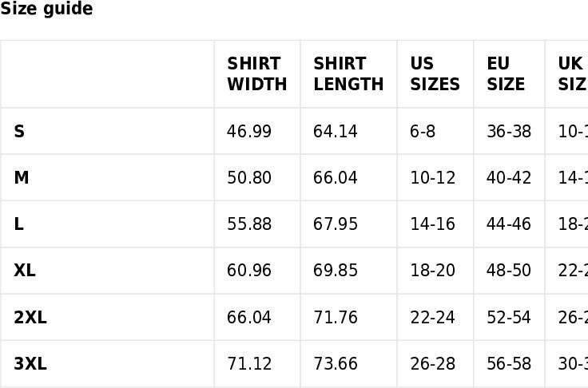The height and width of the screenshot is (388, 588).
Task: Select the XL size row label
Action: 25,271
